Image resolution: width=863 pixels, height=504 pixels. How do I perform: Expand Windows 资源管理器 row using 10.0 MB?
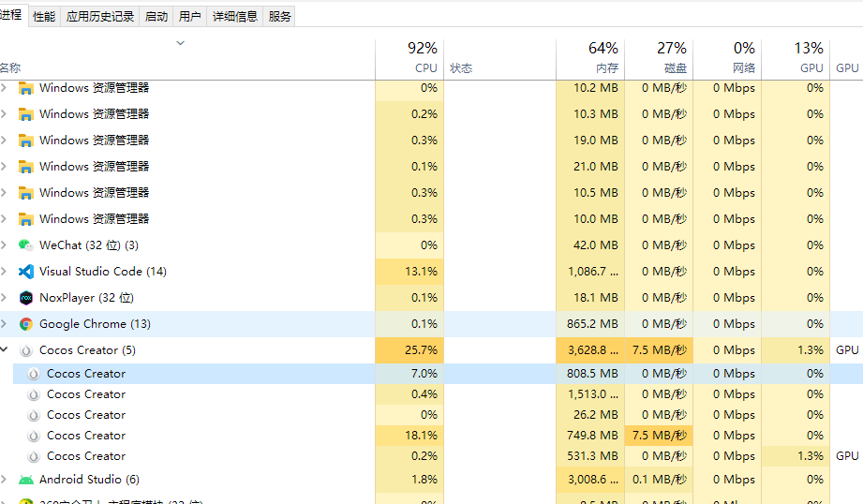point(4,219)
